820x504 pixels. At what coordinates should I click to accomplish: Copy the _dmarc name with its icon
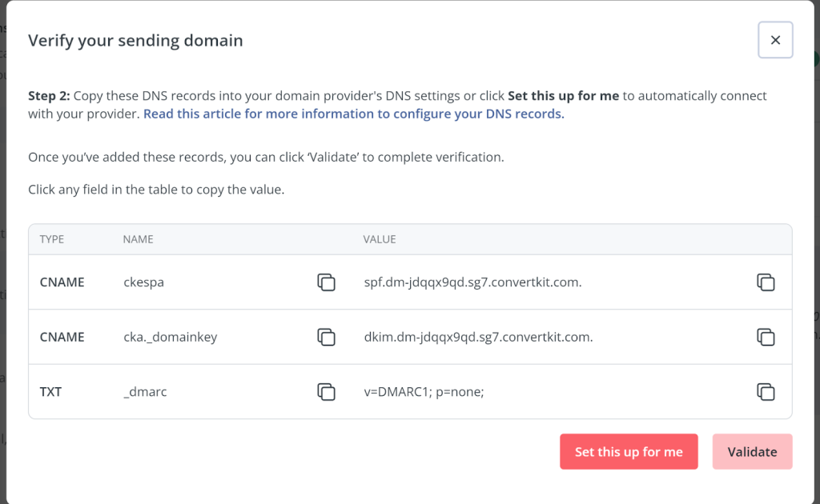326,392
